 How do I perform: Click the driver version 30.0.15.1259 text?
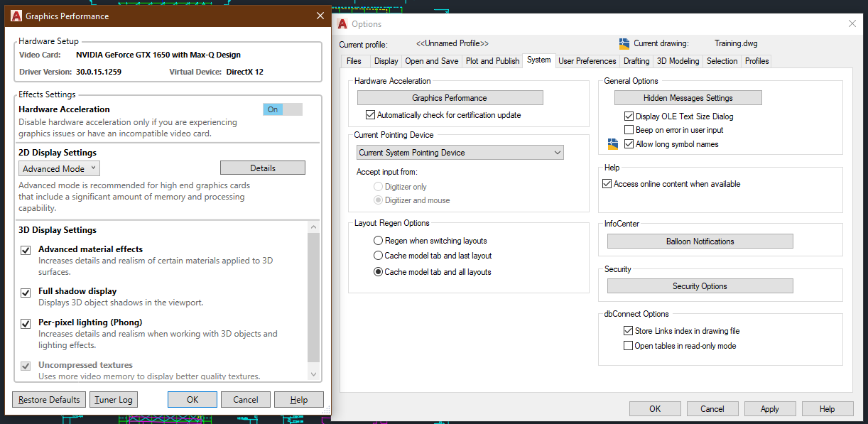tap(99, 72)
